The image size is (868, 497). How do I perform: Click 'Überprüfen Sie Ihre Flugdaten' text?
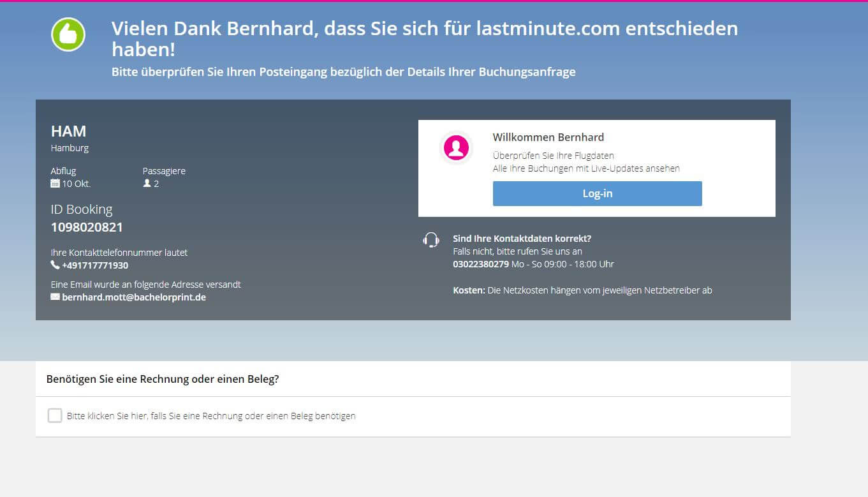click(x=554, y=156)
